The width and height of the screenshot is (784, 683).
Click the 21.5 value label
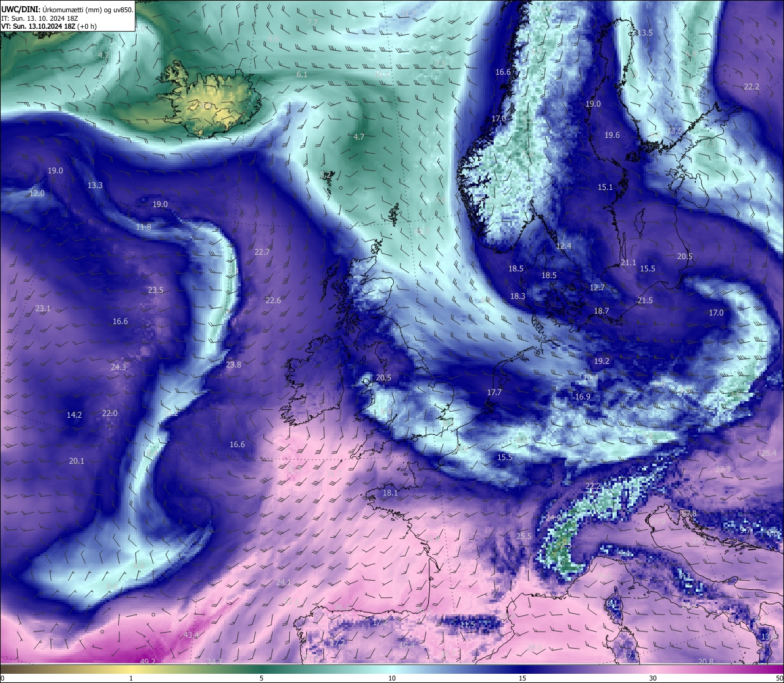pyautogui.click(x=645, y=300)
